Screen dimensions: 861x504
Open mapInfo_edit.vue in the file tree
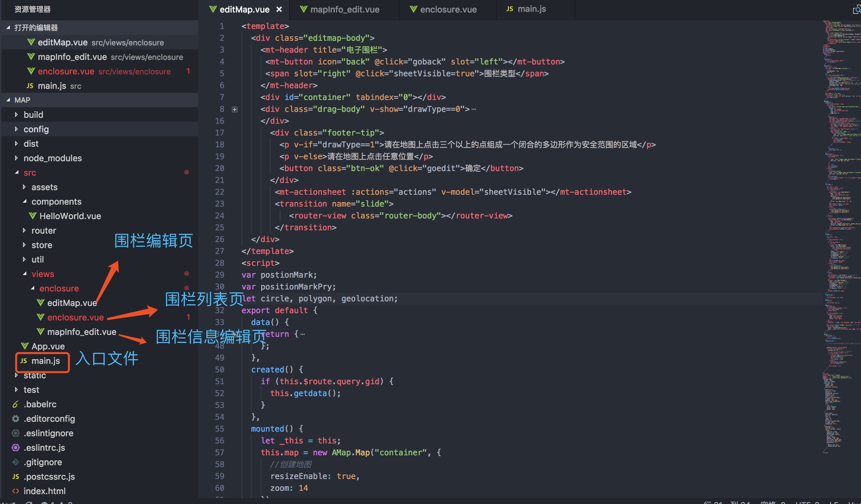pos(82,332)
